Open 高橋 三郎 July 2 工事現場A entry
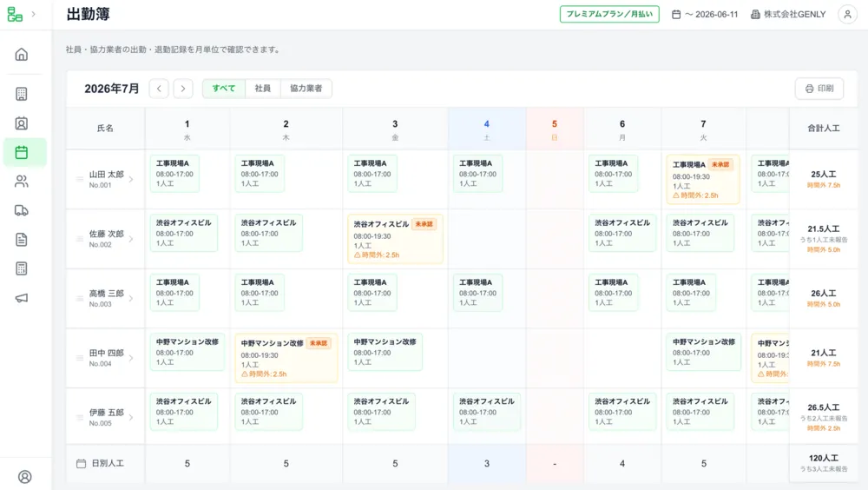The image size is (868, 490). [260, 293]
